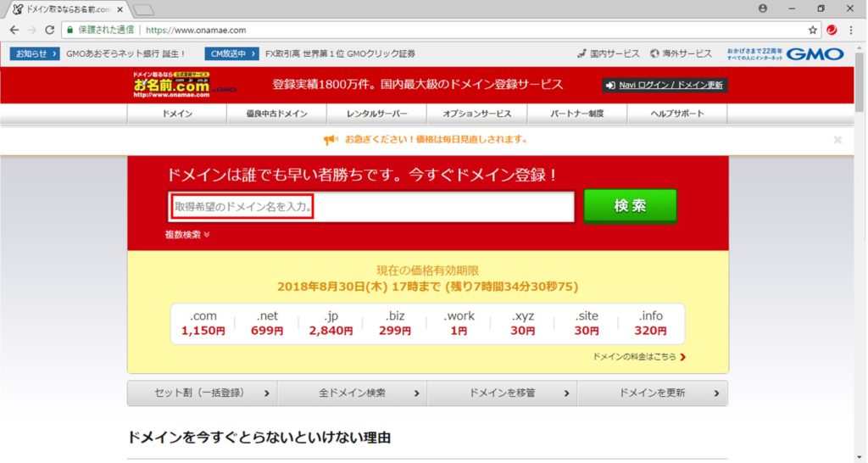
Task: Click the 海外サービス link
Action: (x=681, y=53)
